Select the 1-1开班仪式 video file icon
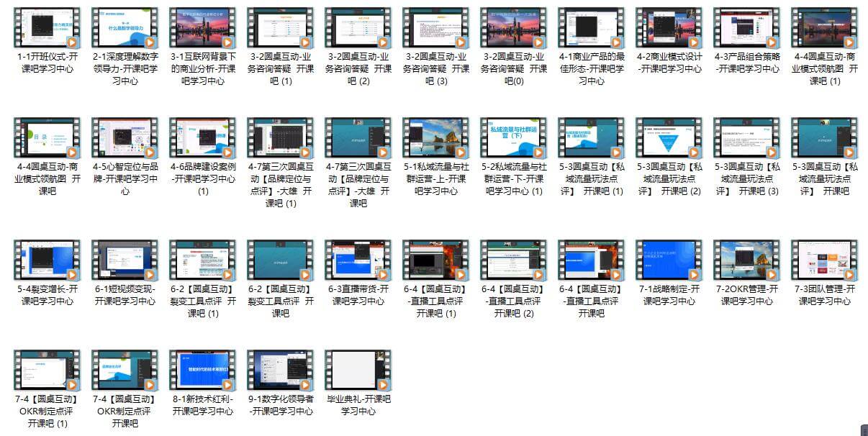Image resolution: width=868 pixels, height=436 pixels. (48, 27)
